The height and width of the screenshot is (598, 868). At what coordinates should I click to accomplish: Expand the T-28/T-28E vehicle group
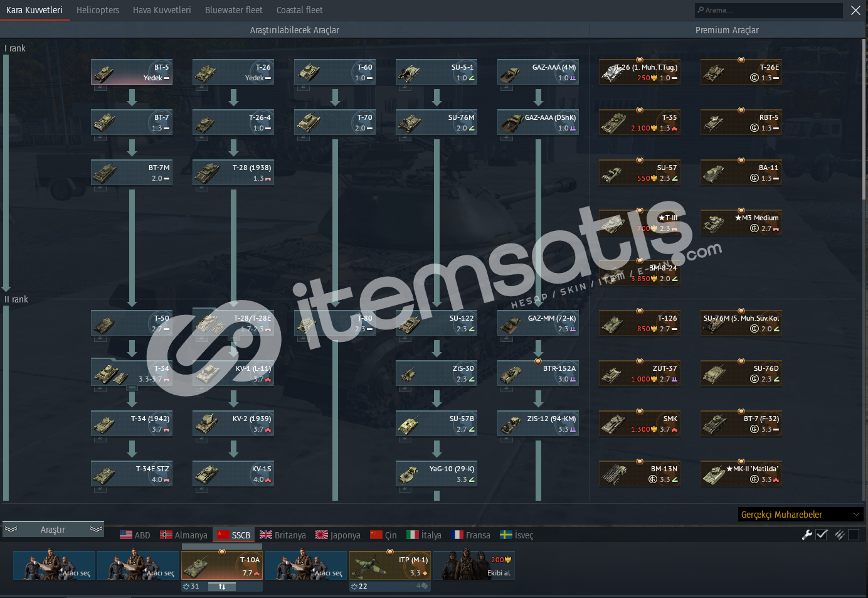tap(233, 323)
